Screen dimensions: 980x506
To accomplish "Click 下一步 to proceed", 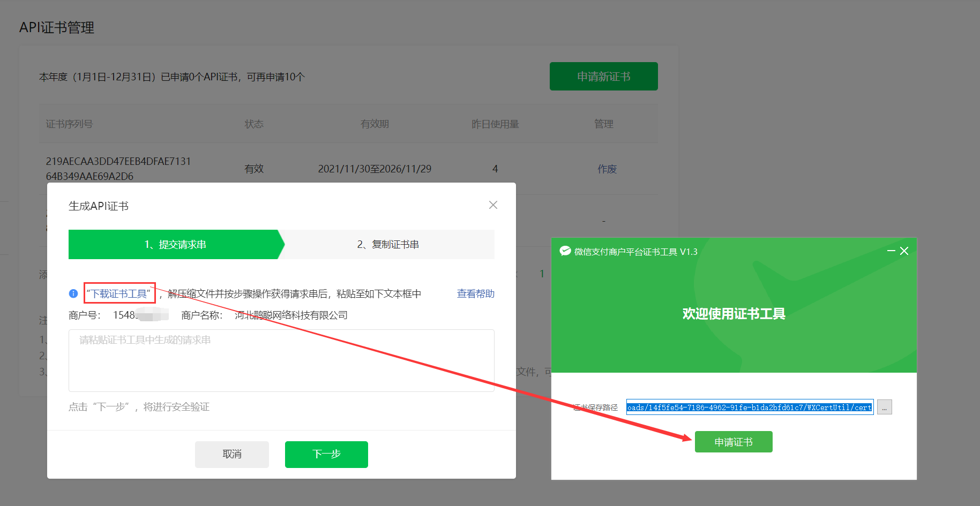I will tap(326, 454).
